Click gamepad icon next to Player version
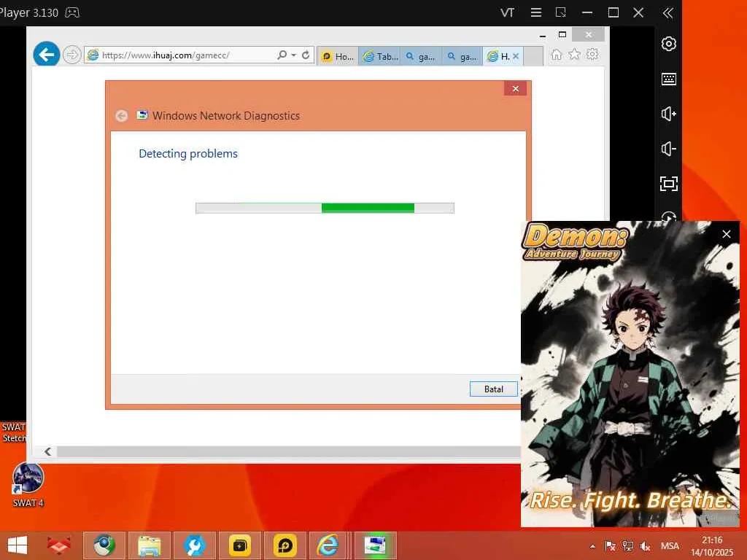The image size is (747, 560). pyautogui.click(x=72, y=12)
